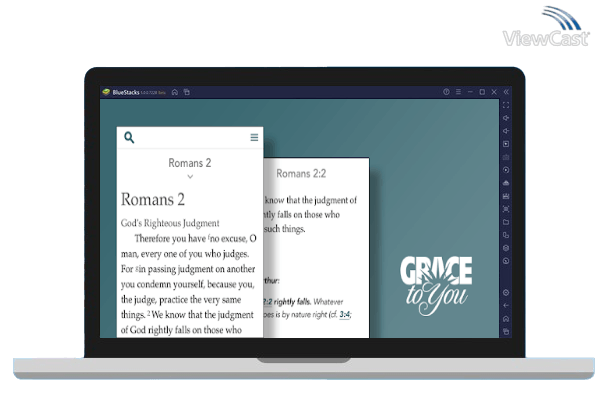Open multi-instance manager sidebar icon
The width and height of the screenshot is (602, 414).
(506, 235)
